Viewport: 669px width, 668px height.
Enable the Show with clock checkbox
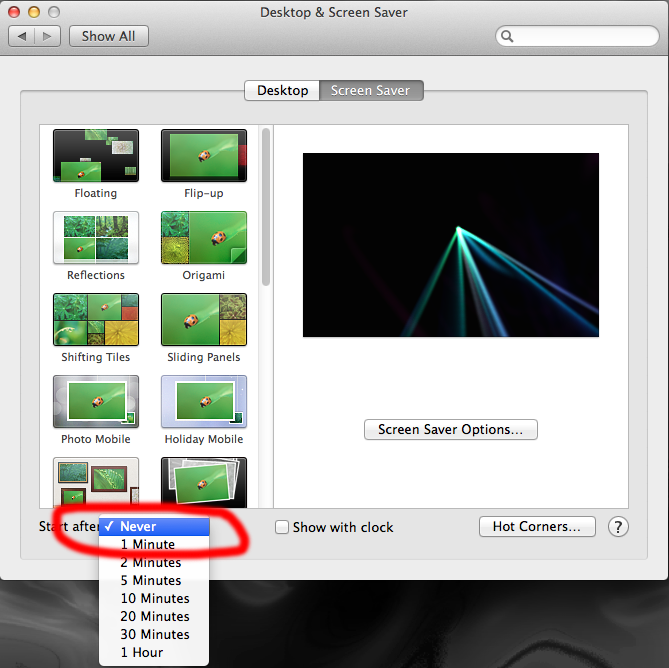(282, 527)
